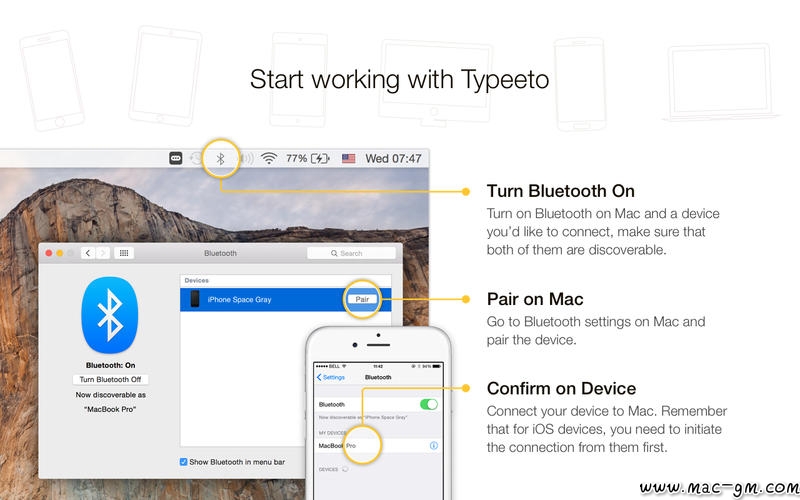Click the Turn Bluetooth On heading
The width and height of the screenshot is (800, 500).
(561, 191)
